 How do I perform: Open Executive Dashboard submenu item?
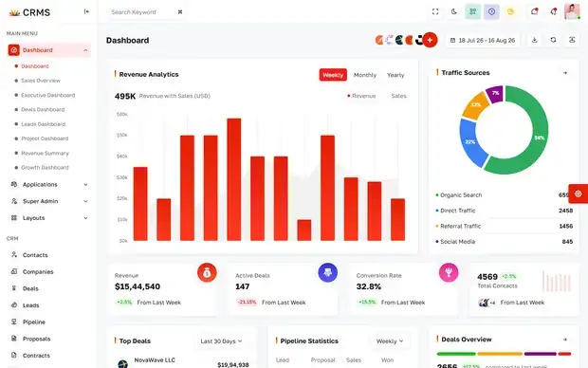[48, 95]
